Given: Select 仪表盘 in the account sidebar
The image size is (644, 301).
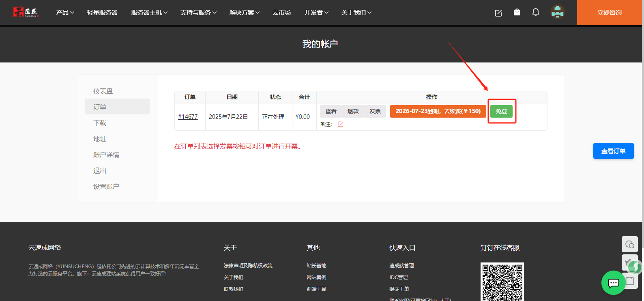Looking at the screenshot, I should 103,91.
